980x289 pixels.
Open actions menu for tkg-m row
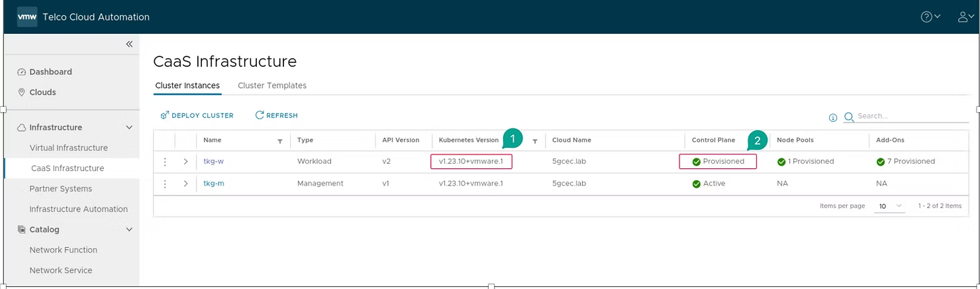pyautogui.click(x=165, y=184)
